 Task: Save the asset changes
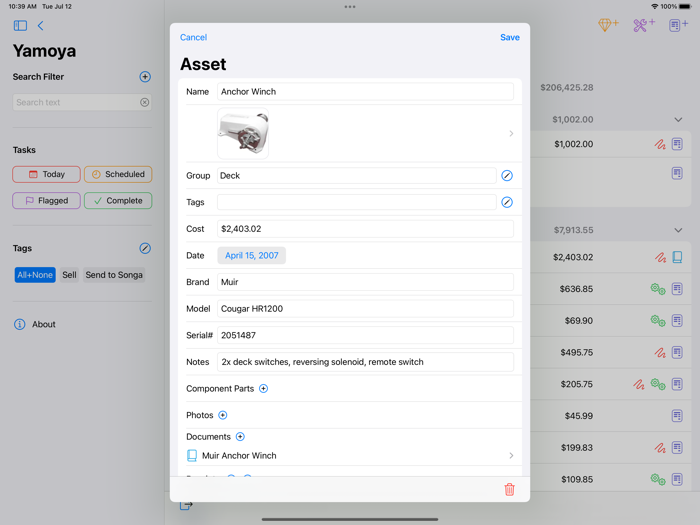pos(510,38)
